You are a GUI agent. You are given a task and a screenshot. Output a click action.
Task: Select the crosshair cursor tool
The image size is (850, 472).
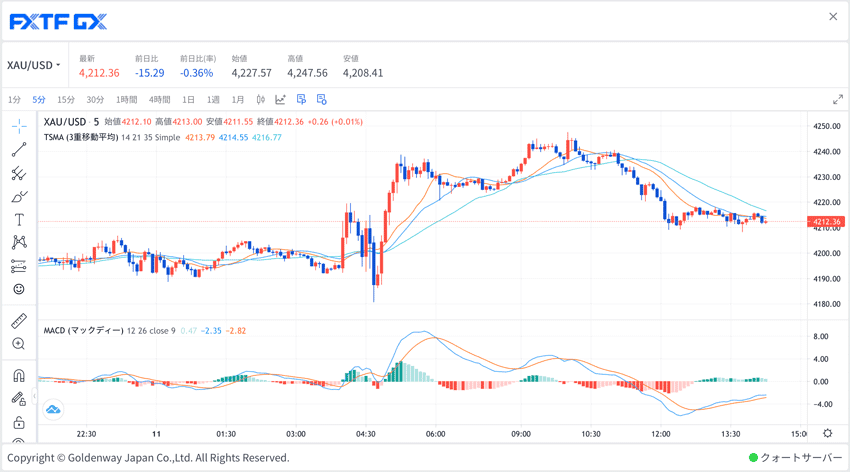pos(19,126)
